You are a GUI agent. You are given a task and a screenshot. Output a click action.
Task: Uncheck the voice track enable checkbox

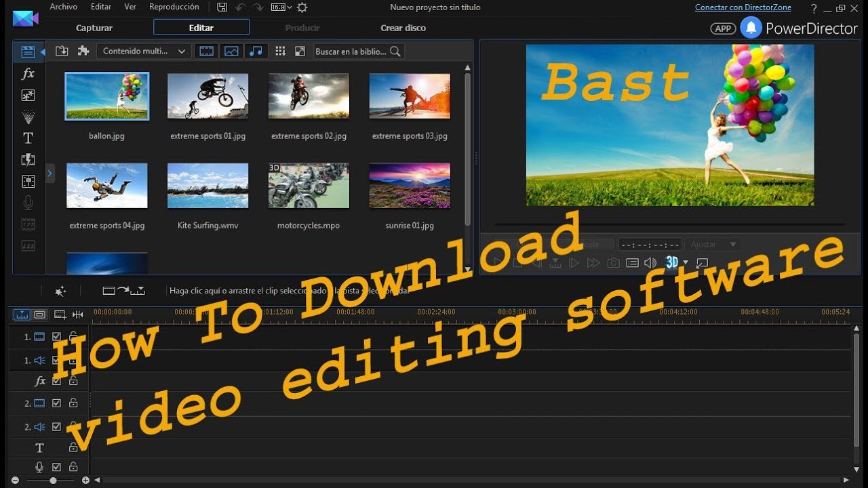pyautogui.click(x=57, y=467)
